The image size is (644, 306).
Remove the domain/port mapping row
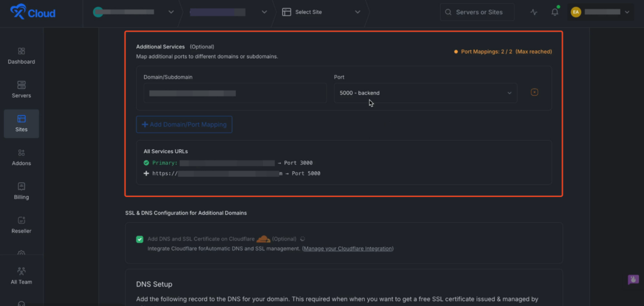(535, 93)
